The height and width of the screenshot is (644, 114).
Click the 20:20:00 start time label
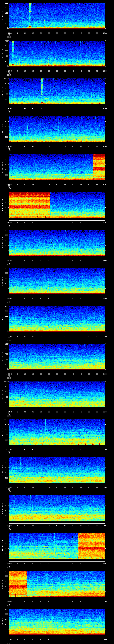coord(9,260)
